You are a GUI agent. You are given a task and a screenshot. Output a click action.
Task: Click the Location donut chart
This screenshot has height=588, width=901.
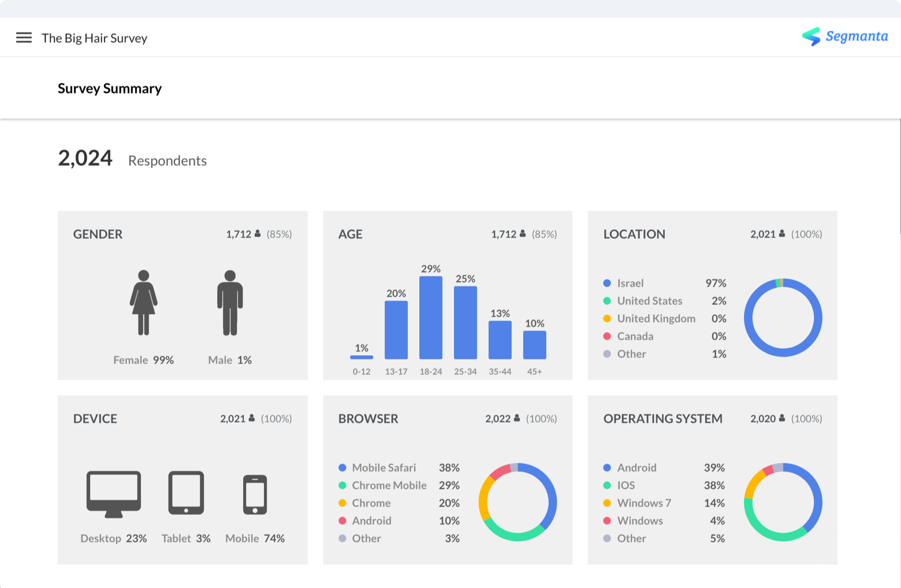pyautogui.click(x=783, y=318)
